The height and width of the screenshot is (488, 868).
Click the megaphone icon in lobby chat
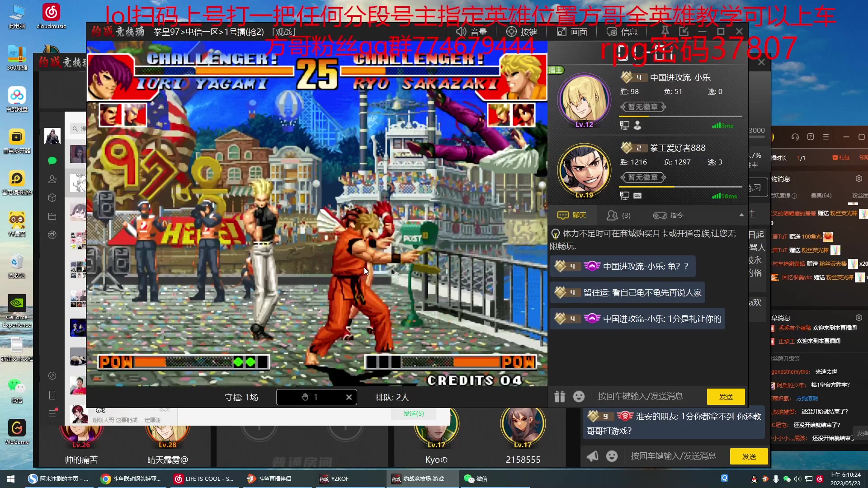[592, 456]
